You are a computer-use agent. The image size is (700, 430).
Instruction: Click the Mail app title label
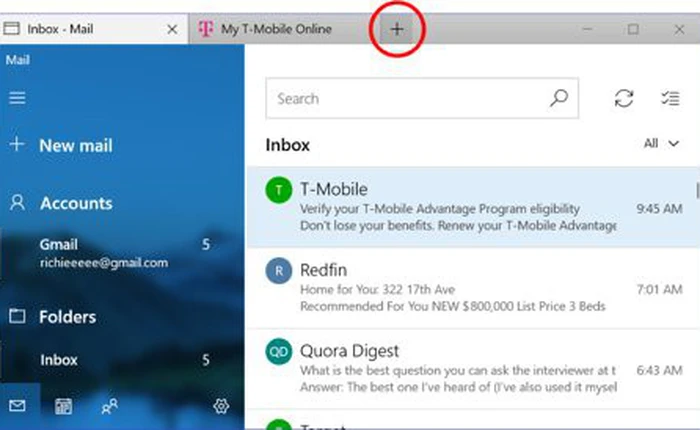click(x=17, y=59)
